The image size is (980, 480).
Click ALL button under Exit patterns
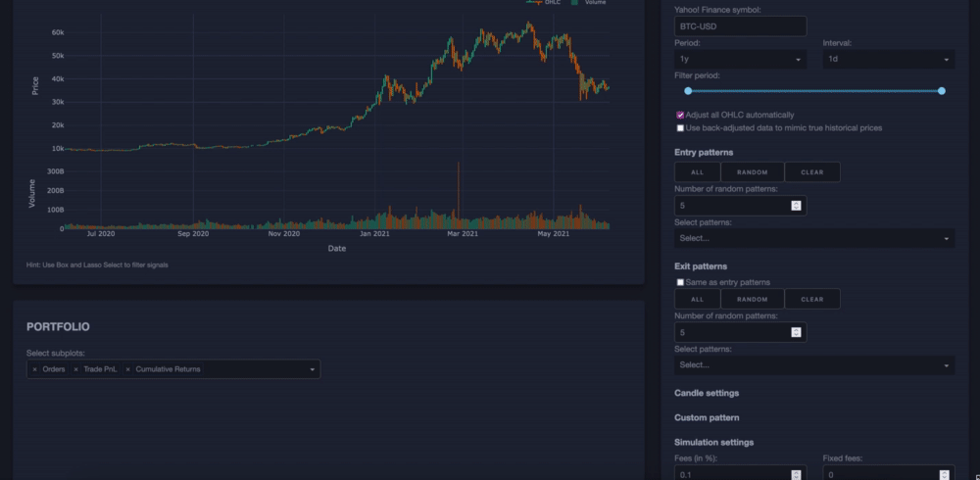point(698,299)
